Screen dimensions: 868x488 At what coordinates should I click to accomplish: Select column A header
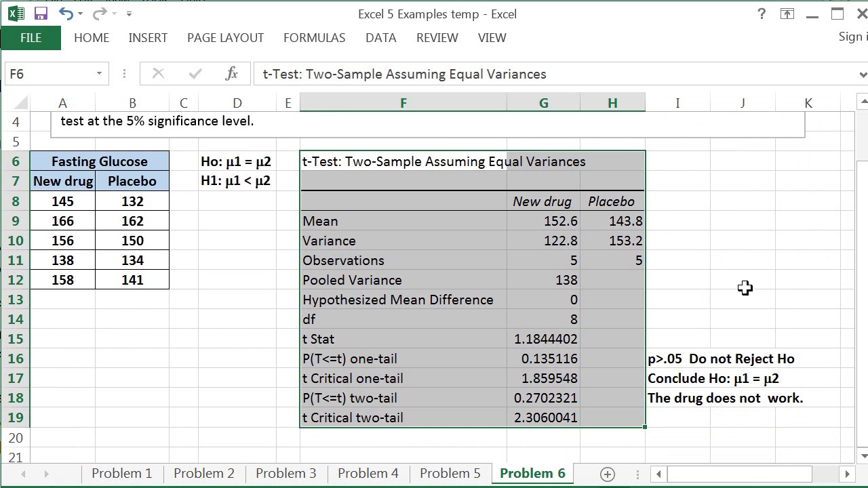62,103
